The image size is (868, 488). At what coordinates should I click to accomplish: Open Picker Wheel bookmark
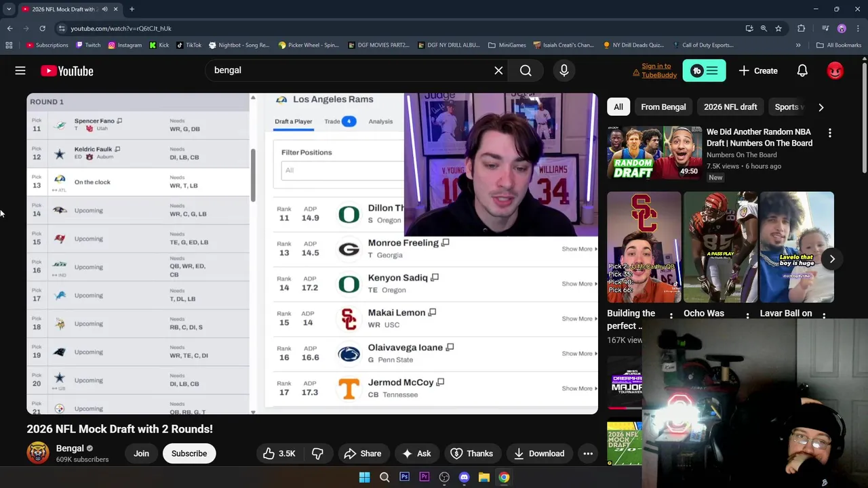[x=309, y=45]
